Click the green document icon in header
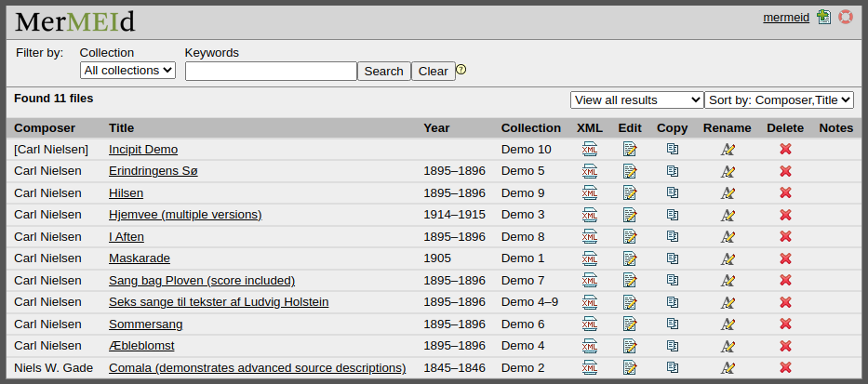This screenshot has height=384, width=868. [823, 17]
